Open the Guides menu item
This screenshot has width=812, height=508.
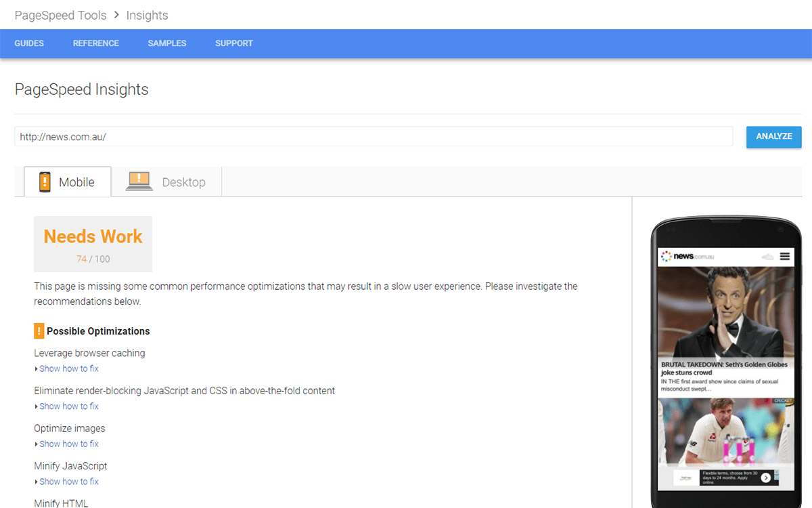pos(29,43)
